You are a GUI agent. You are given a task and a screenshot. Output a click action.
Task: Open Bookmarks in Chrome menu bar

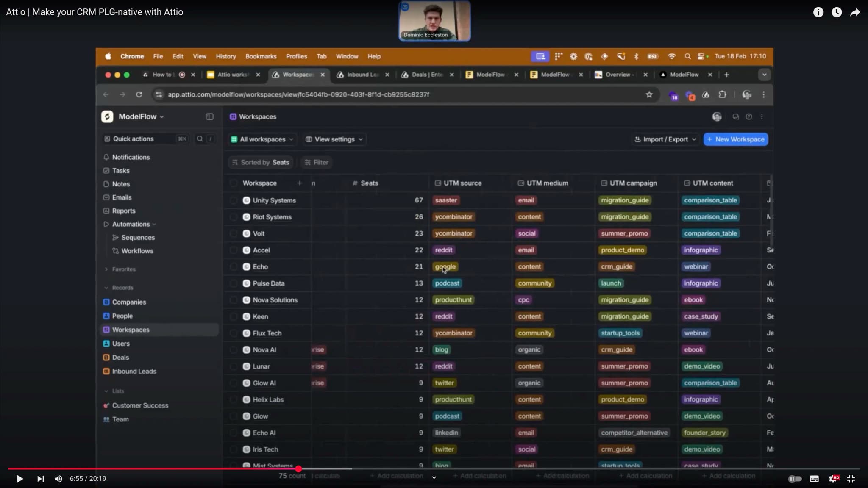261,56
